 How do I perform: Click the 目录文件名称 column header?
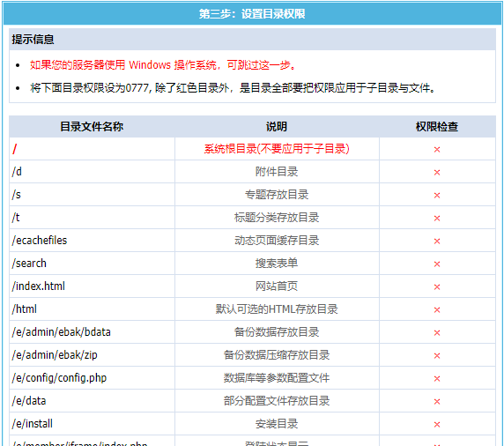pos(92,127)
